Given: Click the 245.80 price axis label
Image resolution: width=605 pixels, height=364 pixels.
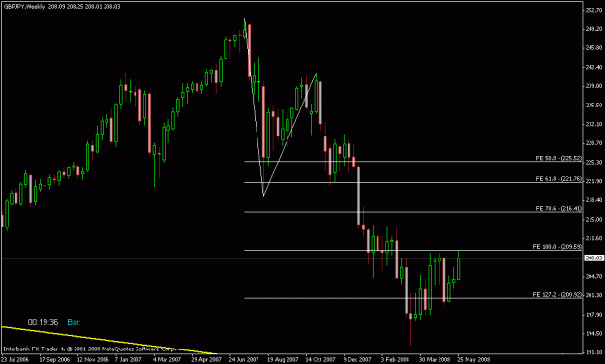Looking at the screenshot, I should (593, 48).
